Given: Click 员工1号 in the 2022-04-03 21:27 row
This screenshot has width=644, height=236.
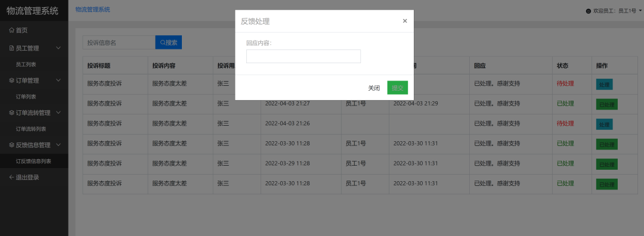Looking at the screenshot, I should click(355, 104).
